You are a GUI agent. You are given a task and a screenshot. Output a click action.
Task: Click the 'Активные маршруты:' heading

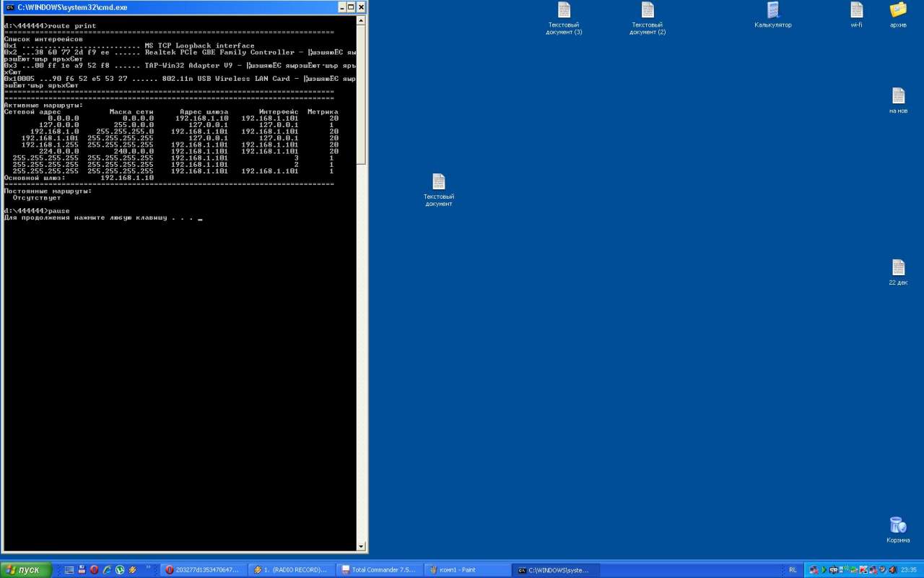tap(43, 105)
